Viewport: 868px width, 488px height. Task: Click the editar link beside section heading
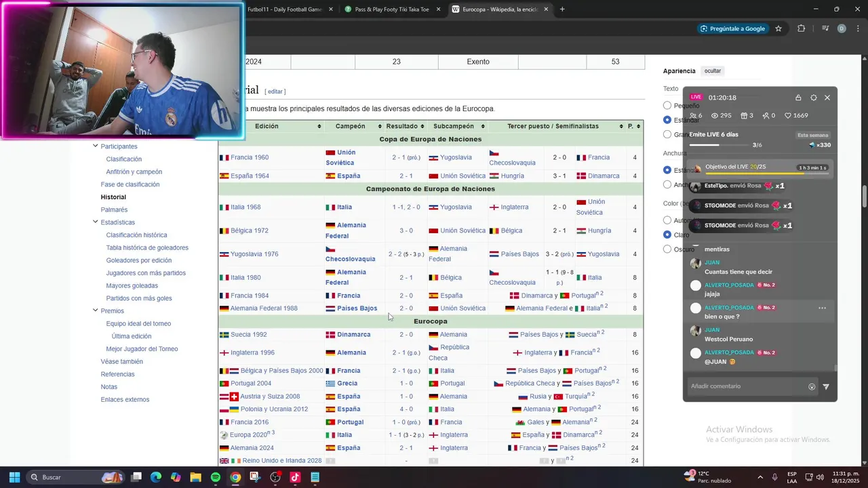(275, 91)
